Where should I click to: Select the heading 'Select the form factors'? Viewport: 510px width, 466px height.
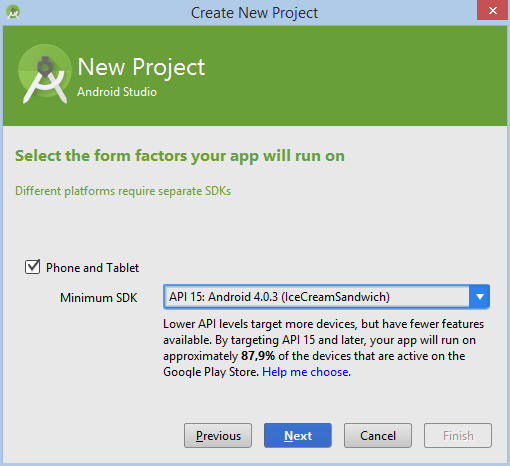(x=180, y=156)
